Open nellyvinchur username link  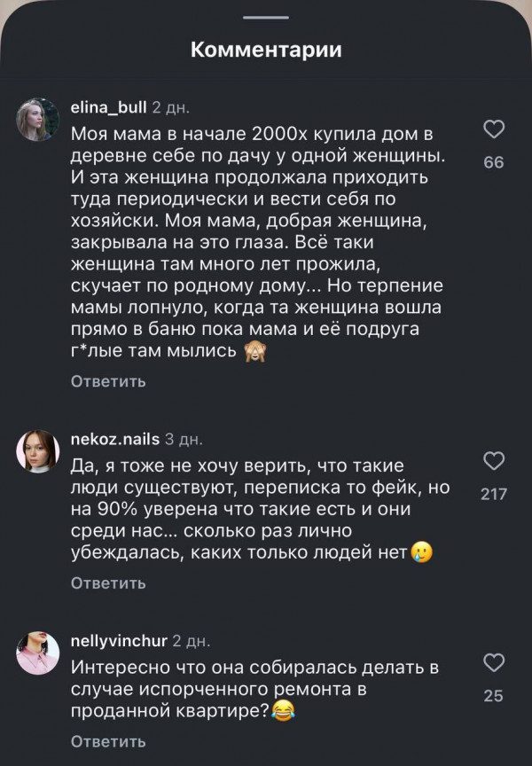pyautogui.click(x=119, y=640)
